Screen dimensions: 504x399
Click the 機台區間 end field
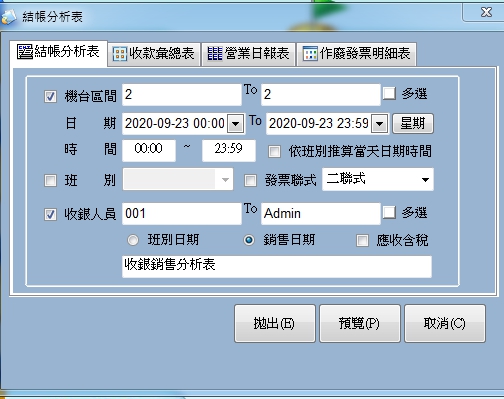tap(321, 95)
